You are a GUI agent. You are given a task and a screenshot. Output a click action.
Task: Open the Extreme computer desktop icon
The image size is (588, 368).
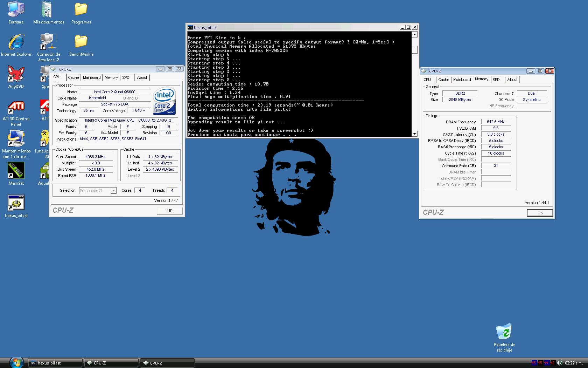point(16,13)
